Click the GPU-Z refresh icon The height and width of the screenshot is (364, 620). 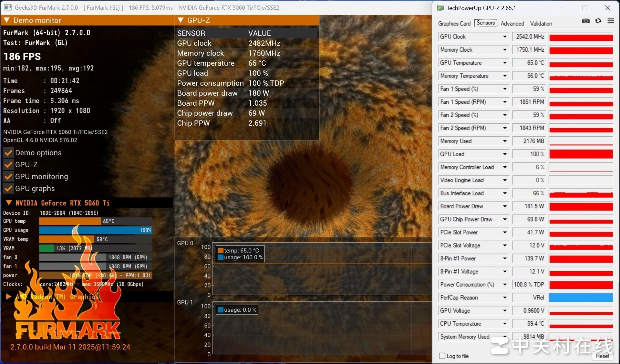click(x=598, y=21)
